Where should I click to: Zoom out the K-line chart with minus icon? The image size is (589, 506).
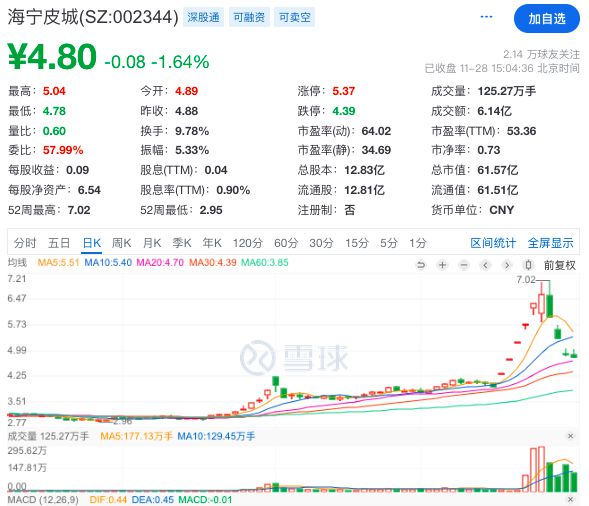tap(464, 265)
